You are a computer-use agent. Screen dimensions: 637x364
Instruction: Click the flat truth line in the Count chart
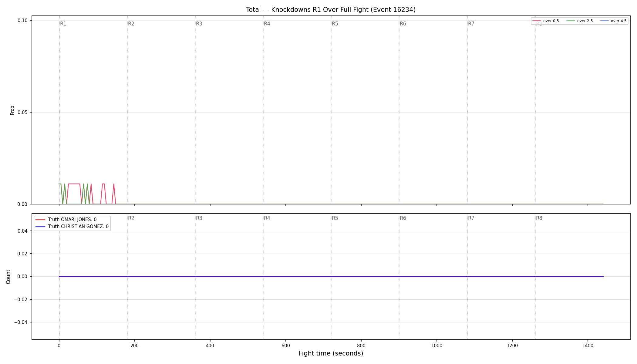coord(331,277)
